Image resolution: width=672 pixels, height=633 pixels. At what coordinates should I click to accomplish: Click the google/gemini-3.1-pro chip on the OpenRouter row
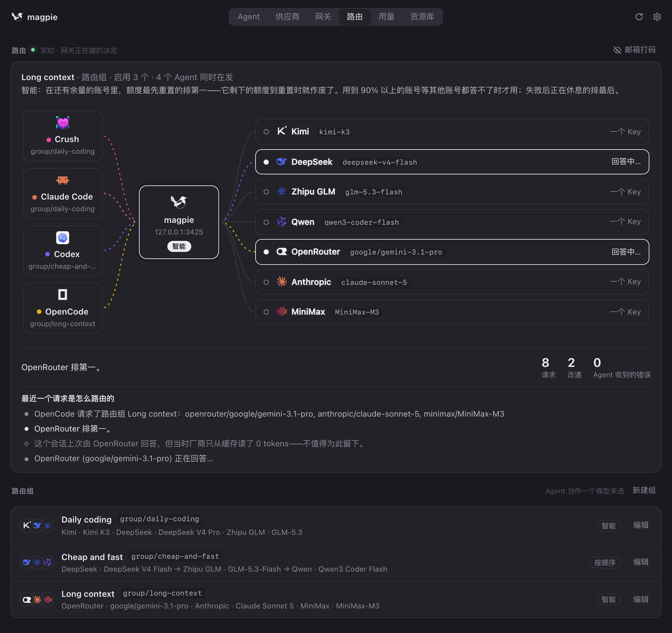point(396,252)
